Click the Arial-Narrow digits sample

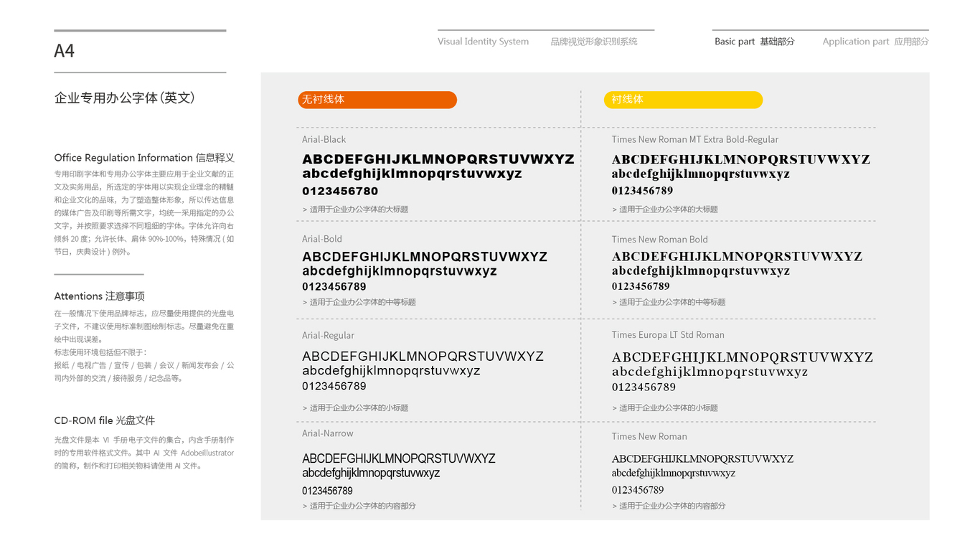(327, 491)
